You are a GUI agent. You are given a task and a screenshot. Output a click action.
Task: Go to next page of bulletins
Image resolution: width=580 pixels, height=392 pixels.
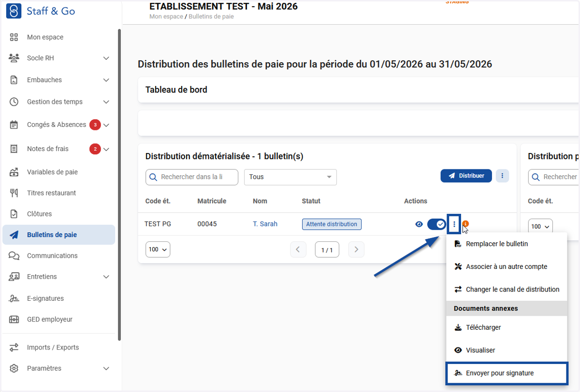tap(356, 250)
